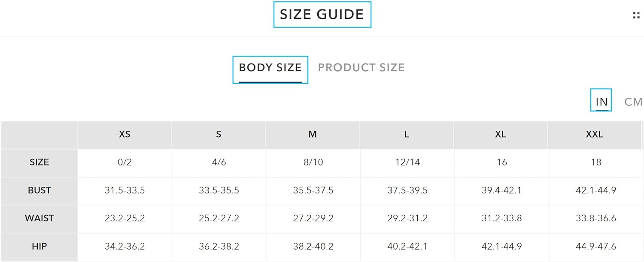Viewport: 644px width, 262px height.
Task: Toggle units to IN
Action: click(x=601, y=100)
